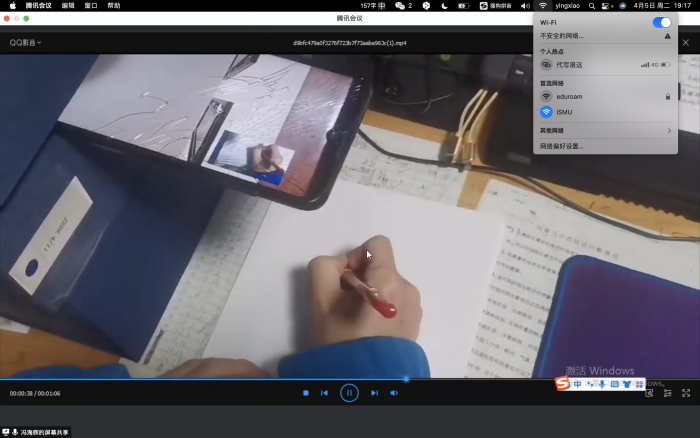Viewport: 700px width, 438px height.
Task: Select the iSMU network
Action: click(x=605, y=112)
